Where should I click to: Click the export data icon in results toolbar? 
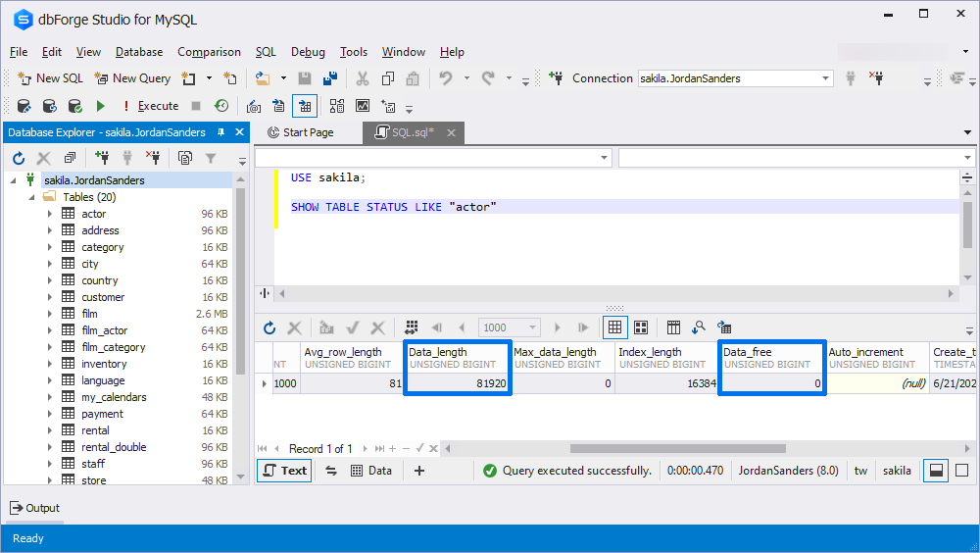(x=724, y=327)
